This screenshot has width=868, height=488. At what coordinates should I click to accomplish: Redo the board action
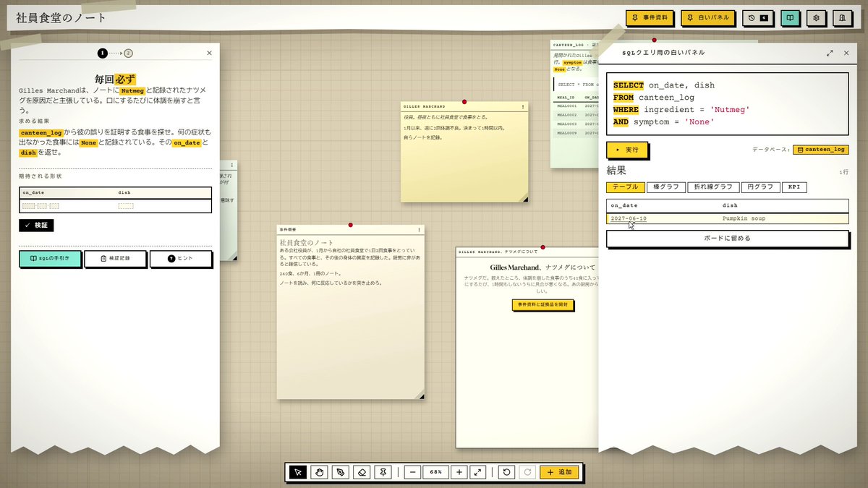coord(528,472)
